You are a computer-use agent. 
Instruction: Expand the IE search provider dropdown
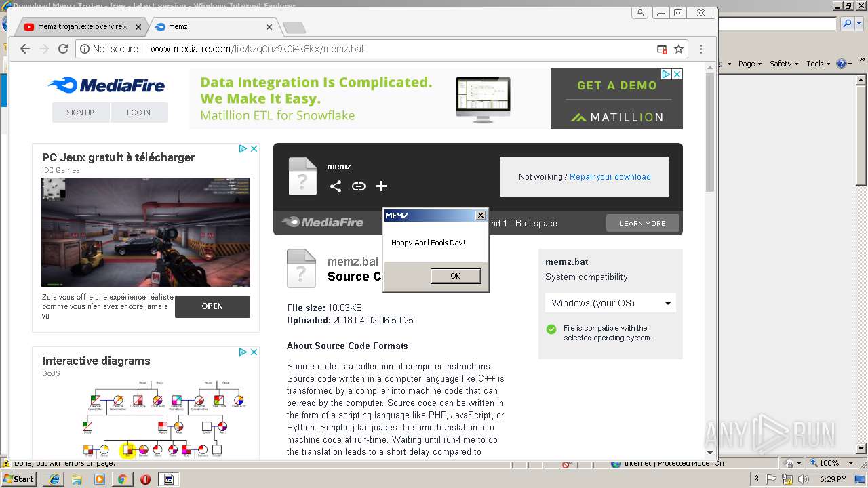(x=858, y=24)
